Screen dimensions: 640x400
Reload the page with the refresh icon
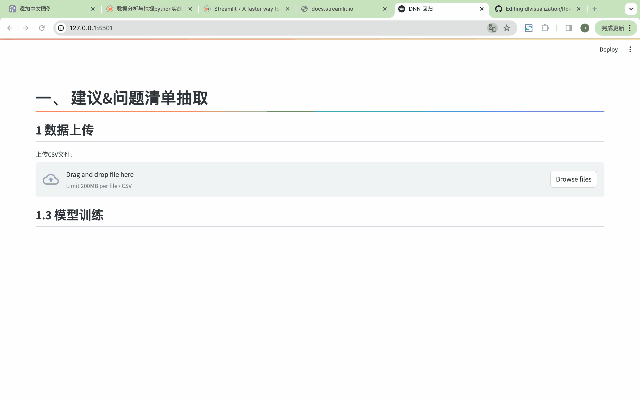click(42, 28)
